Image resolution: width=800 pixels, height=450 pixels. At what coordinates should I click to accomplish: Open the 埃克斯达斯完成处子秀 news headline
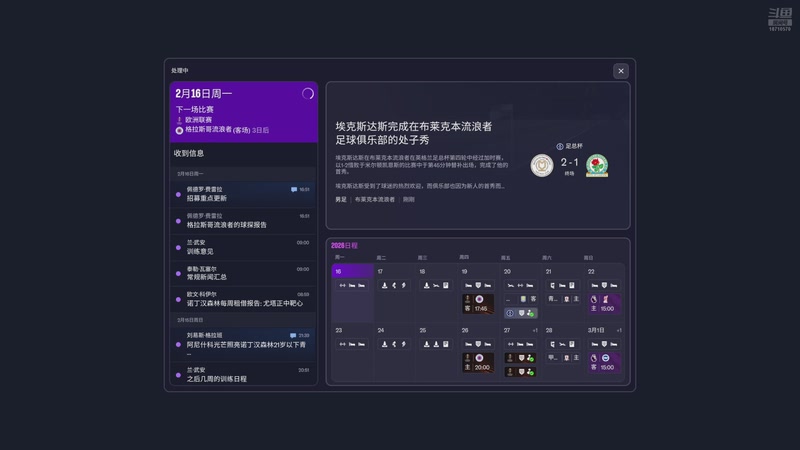(x=414, y=133)
